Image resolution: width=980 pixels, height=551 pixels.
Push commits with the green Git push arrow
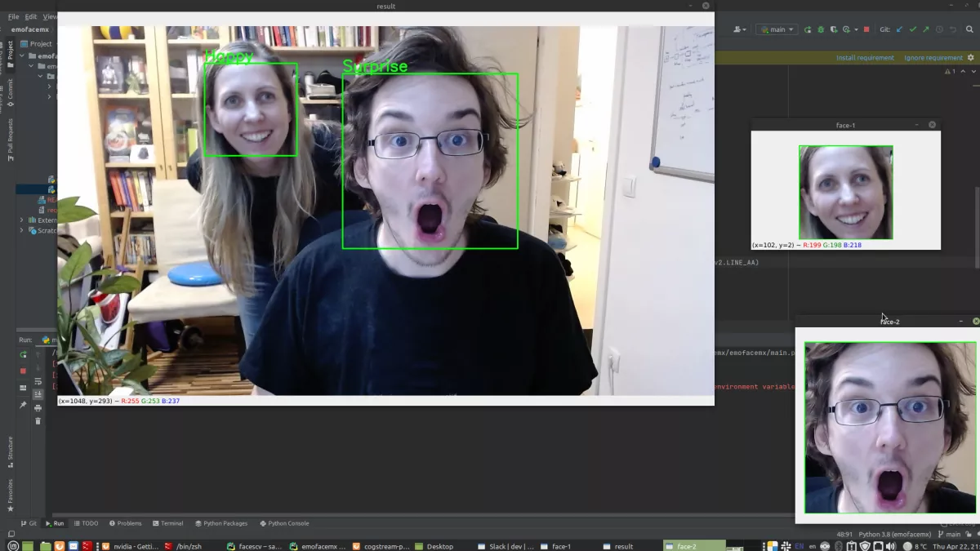coord(925,29)
